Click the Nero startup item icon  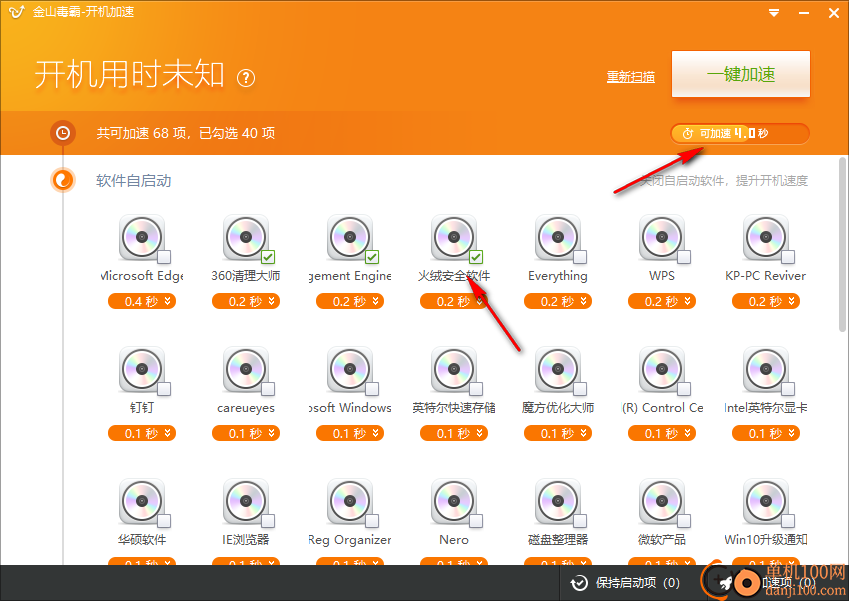[454, 501]
